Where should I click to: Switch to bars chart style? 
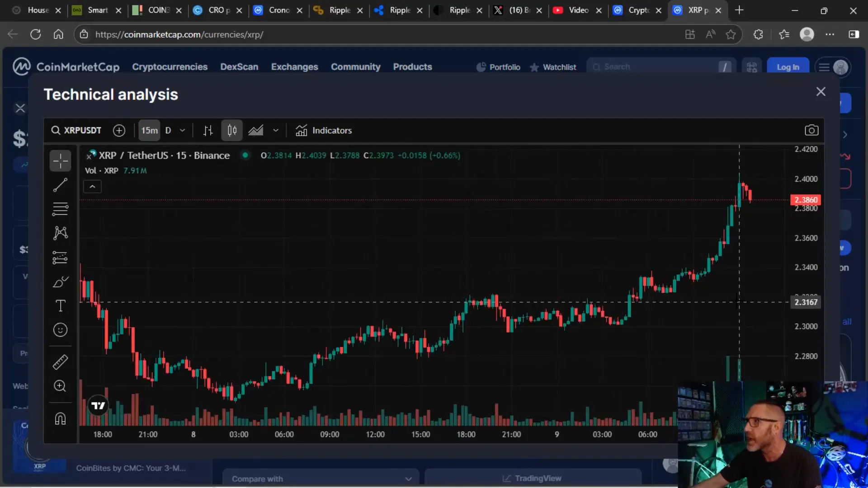(x=208, y=131)
